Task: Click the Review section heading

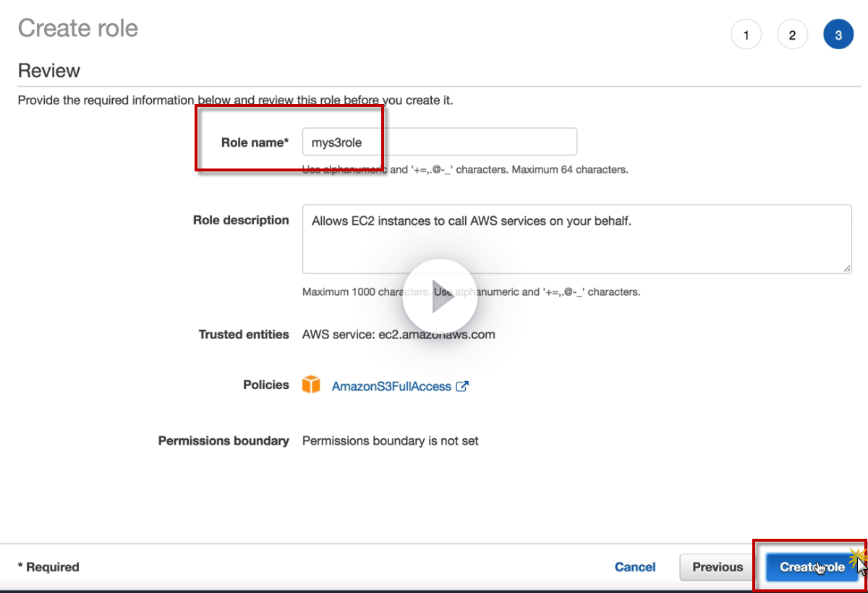Action: (x=49, y=71)
